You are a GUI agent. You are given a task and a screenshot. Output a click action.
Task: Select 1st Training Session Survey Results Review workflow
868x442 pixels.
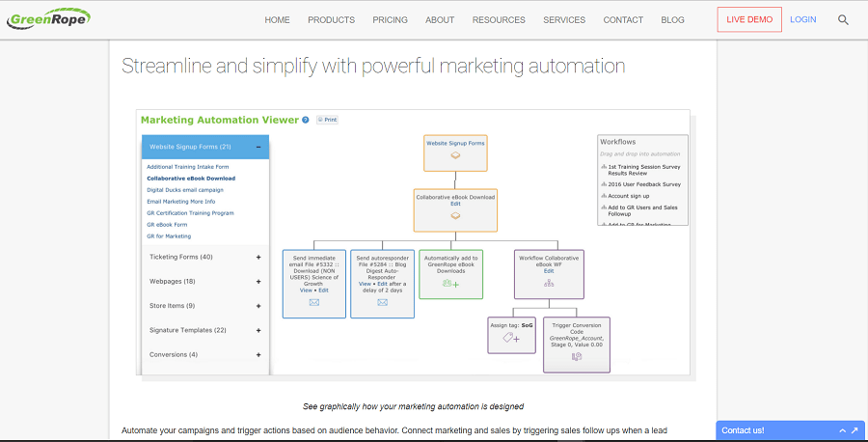click(x=644, y=170)
